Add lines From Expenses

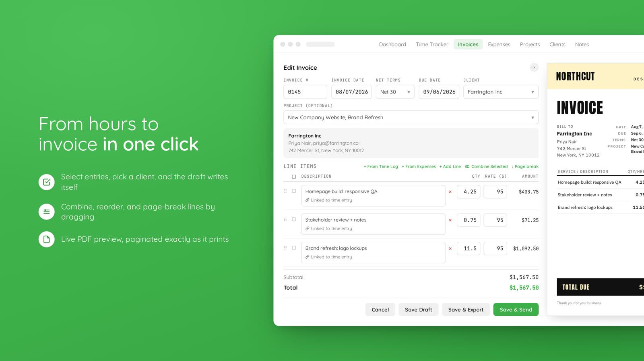[419, 166]
